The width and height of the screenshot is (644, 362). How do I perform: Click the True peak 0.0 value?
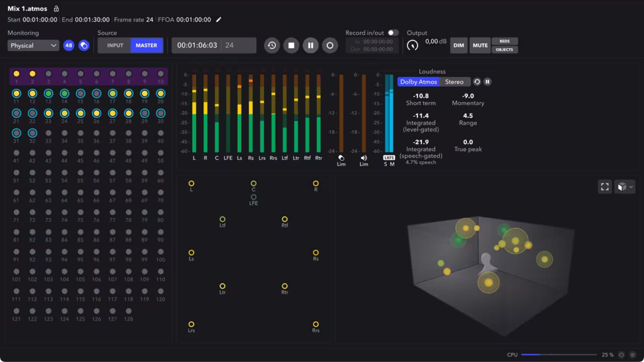tap(468, 142)
